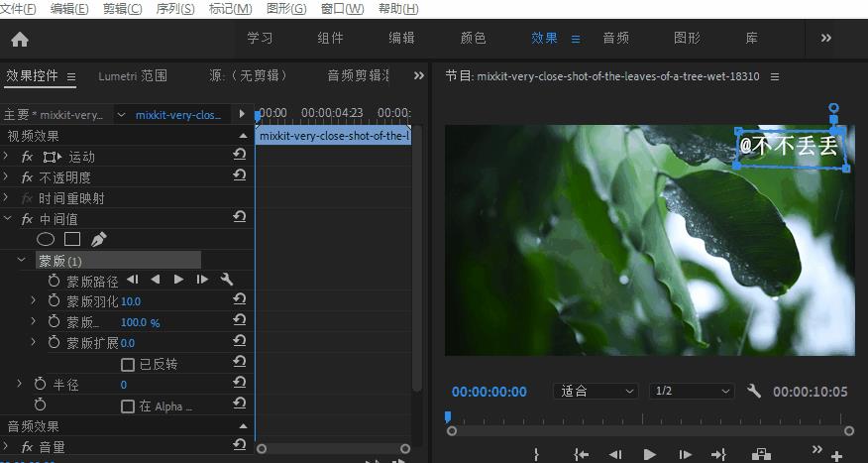Step back one frame in monitor

coord(615,455)
